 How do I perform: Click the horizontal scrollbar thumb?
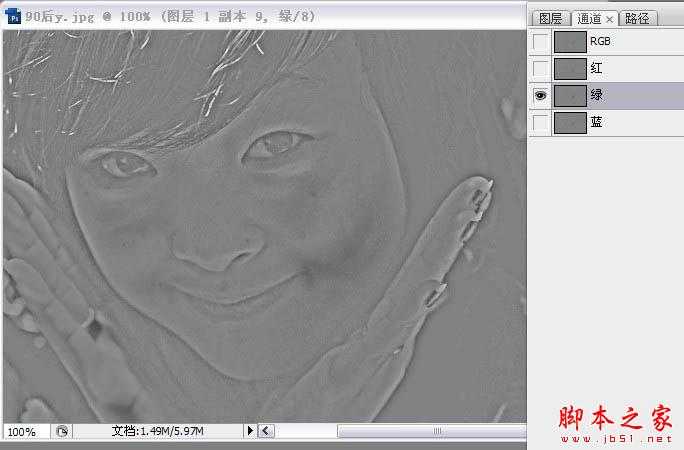point(435,431)
